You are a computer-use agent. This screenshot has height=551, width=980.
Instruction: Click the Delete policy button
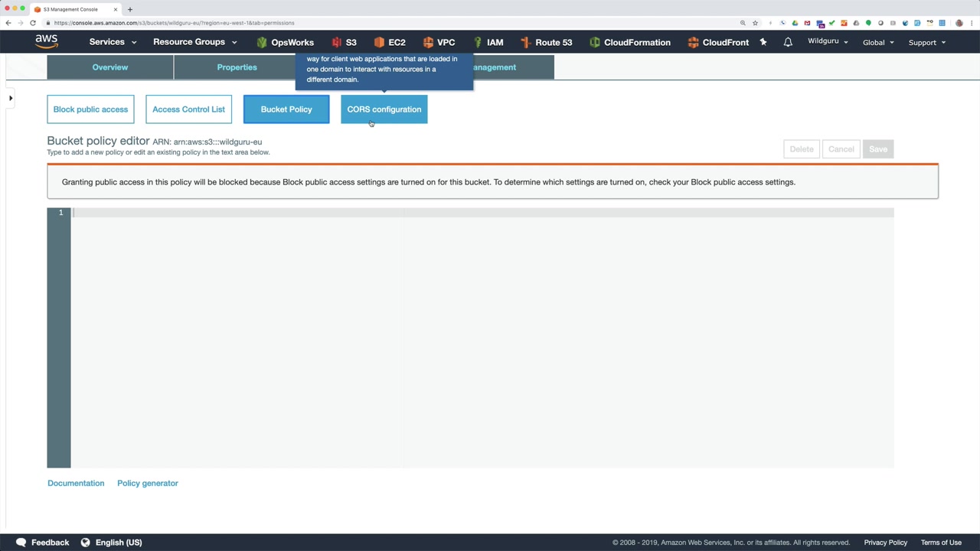(802, 149)
